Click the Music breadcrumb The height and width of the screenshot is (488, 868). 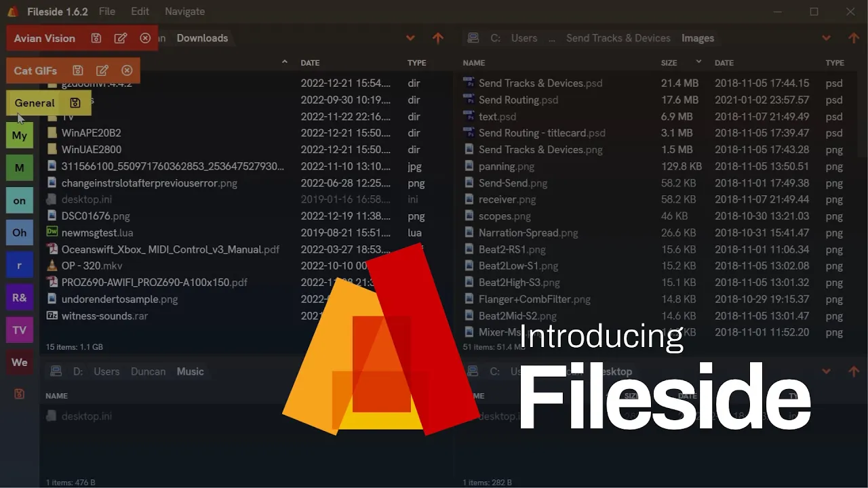[190, 371]
